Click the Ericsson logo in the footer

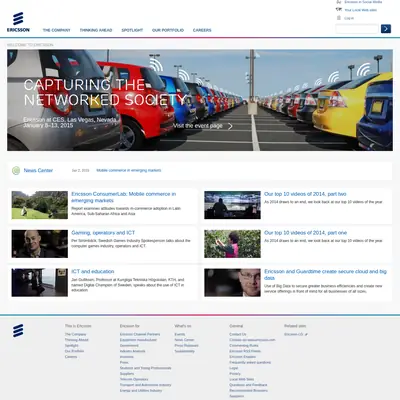(18, 330)
